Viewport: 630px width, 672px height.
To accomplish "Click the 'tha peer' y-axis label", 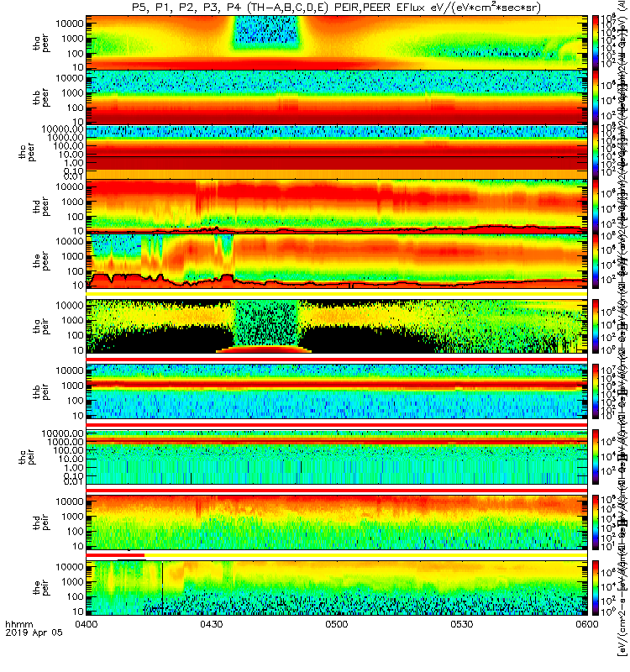I will (x=41, y=44).
